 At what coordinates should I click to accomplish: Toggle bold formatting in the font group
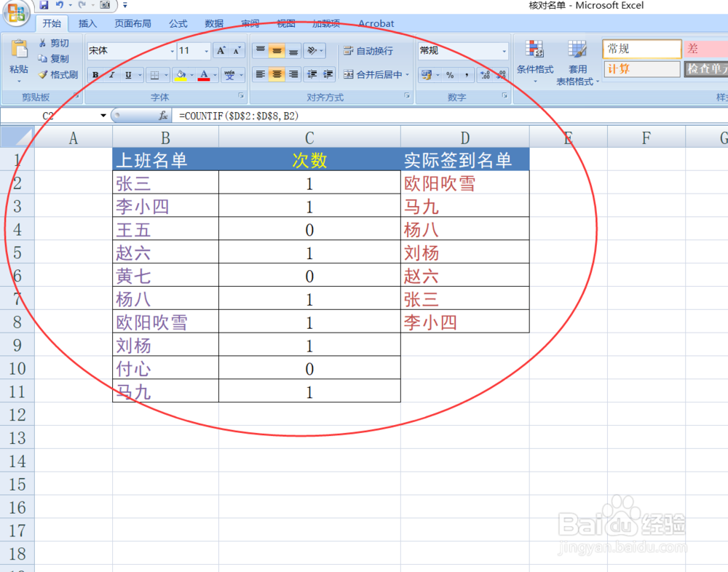coord(95,74)
